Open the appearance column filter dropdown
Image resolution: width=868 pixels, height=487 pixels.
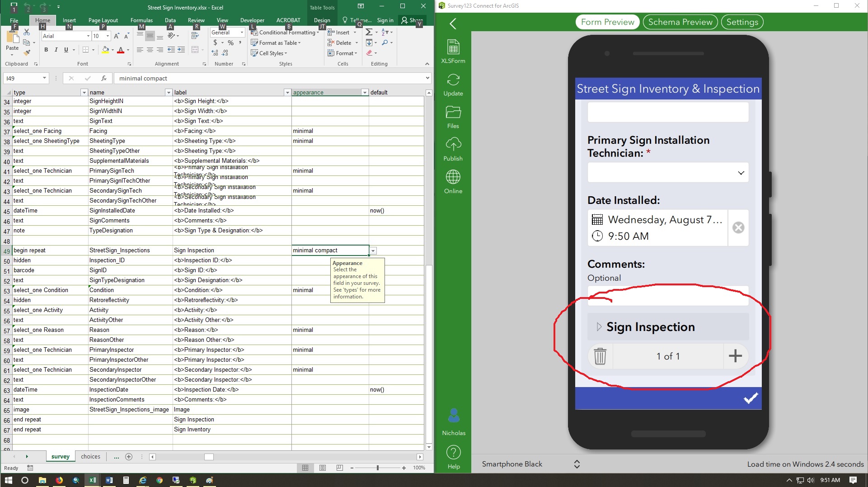tap(365, 93)
